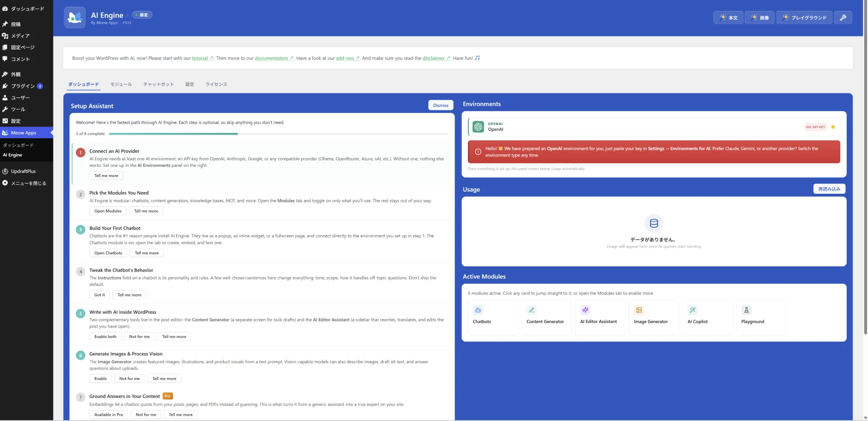Click the Available in Pro button
This screenshot has width=868, height=421.
(x=108, y=414)
